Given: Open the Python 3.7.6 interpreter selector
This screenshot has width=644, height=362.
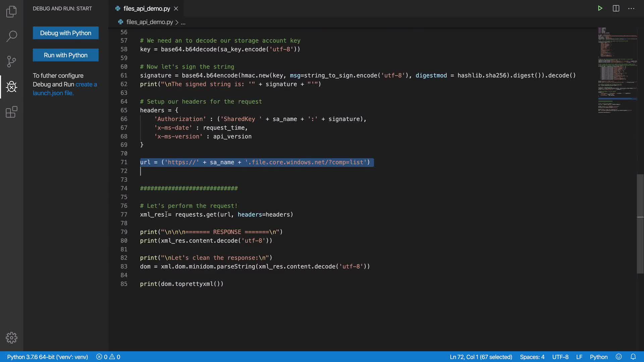Looking at the screenshot, I should pyautogui.click(x=47, y=357).
